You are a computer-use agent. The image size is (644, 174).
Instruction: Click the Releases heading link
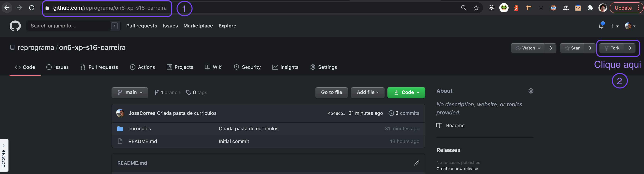448,150
